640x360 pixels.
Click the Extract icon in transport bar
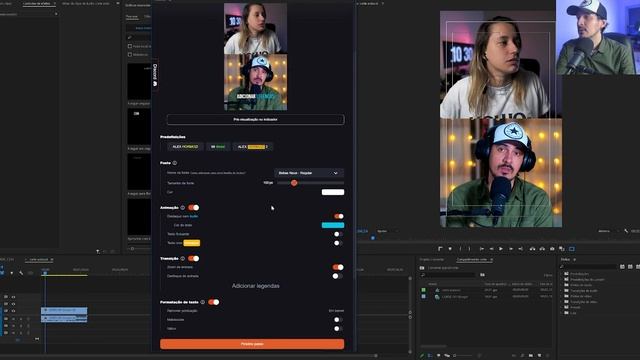pyautogui.click(x=542, y=249)
